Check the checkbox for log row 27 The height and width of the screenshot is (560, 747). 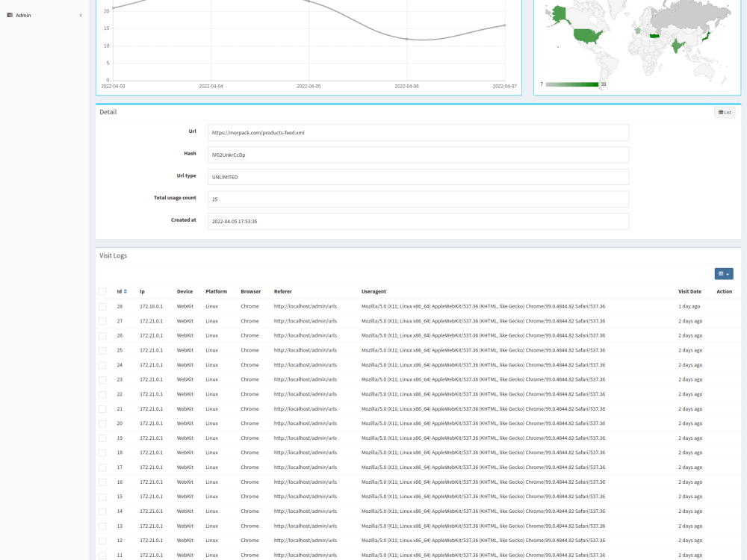point(102,321)
